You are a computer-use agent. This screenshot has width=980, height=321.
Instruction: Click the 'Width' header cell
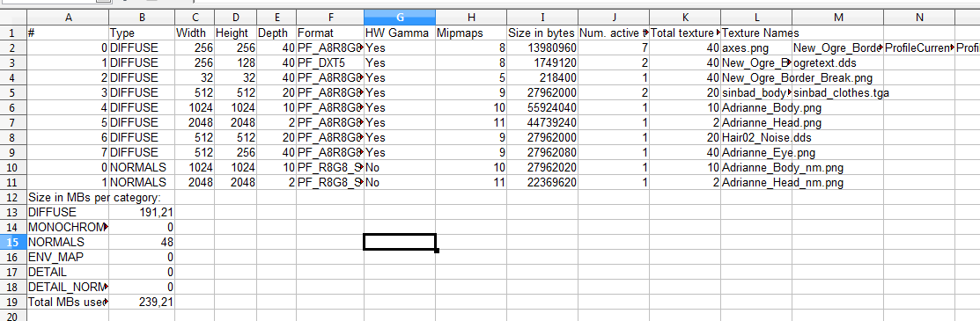[x=195, y=33]
